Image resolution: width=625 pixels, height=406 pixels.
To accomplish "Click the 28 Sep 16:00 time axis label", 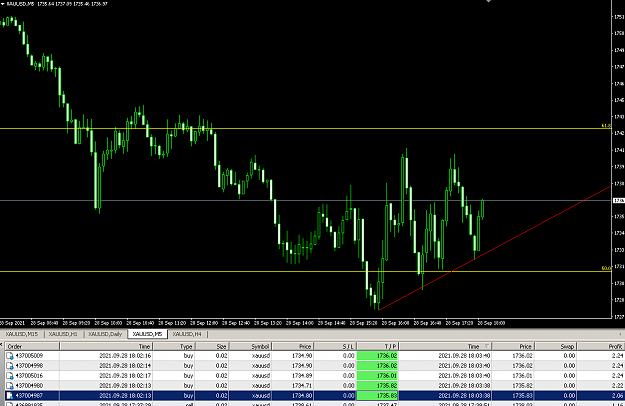I will point(395,323).
